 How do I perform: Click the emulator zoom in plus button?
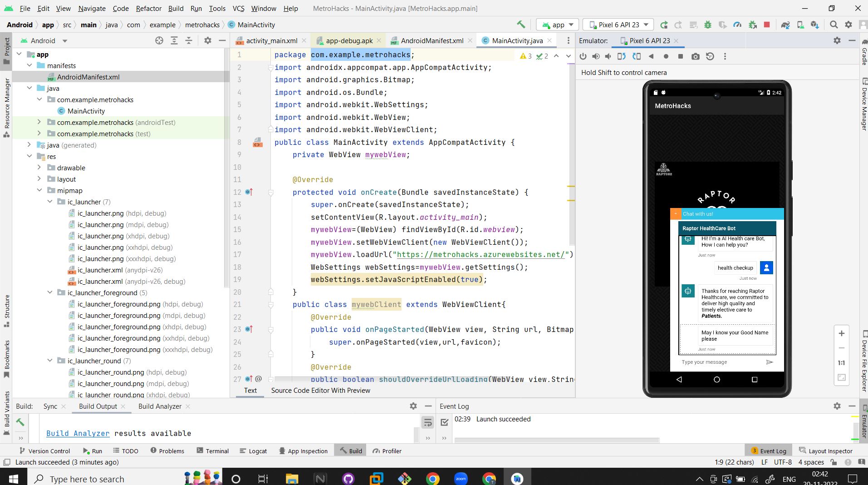pyautogui.click(x=841, y=333)
